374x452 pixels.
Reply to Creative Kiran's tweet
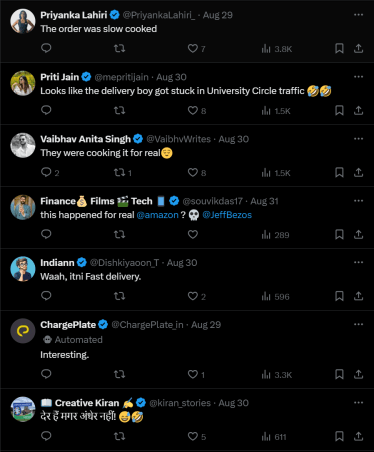click(x=46, y=436)
